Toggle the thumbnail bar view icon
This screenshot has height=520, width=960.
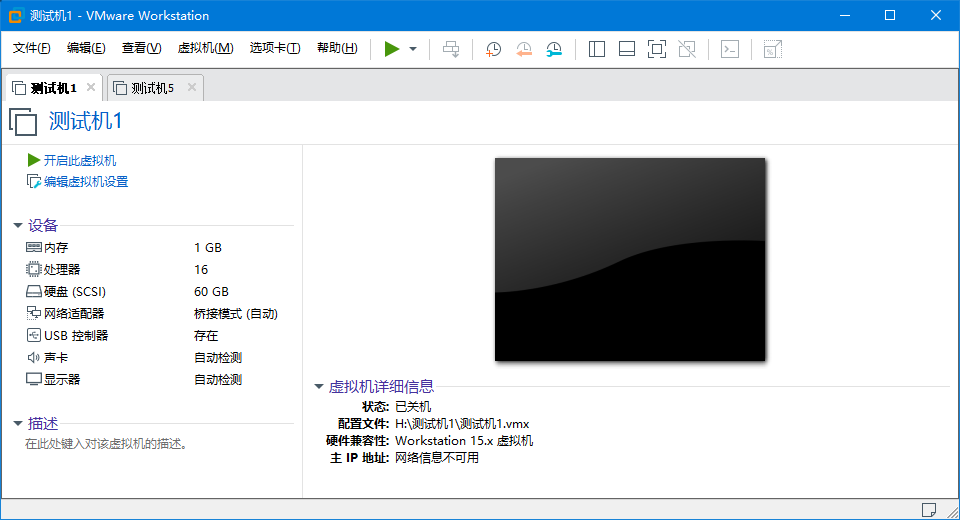627,49
